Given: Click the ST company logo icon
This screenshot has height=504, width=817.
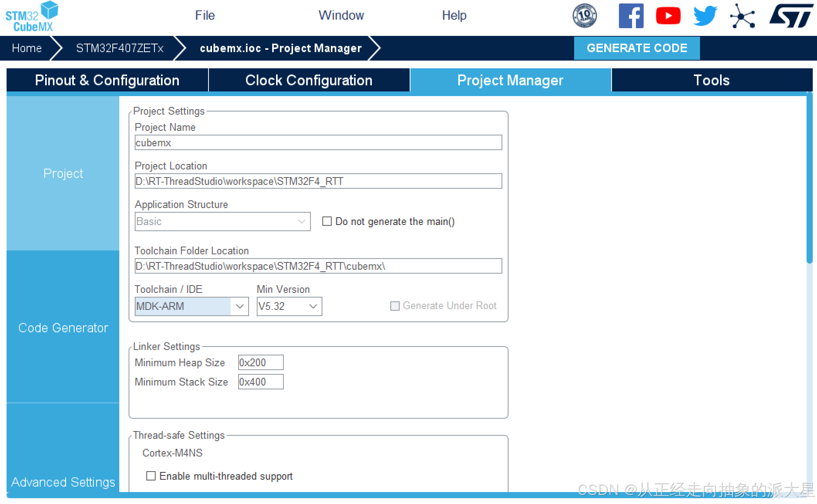Looking at the screenshot, I should [x=792, y=16].
